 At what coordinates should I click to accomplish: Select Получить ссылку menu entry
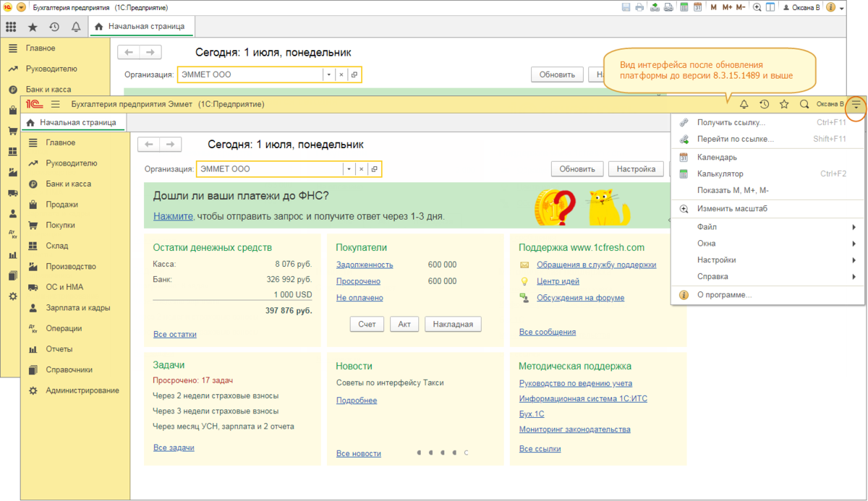[x=767, y=122]
